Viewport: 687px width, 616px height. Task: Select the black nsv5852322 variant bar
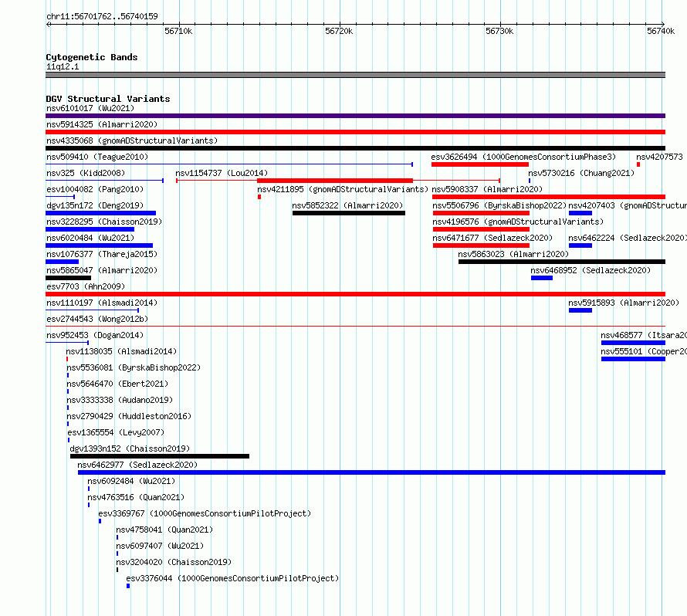click(349, 213)
